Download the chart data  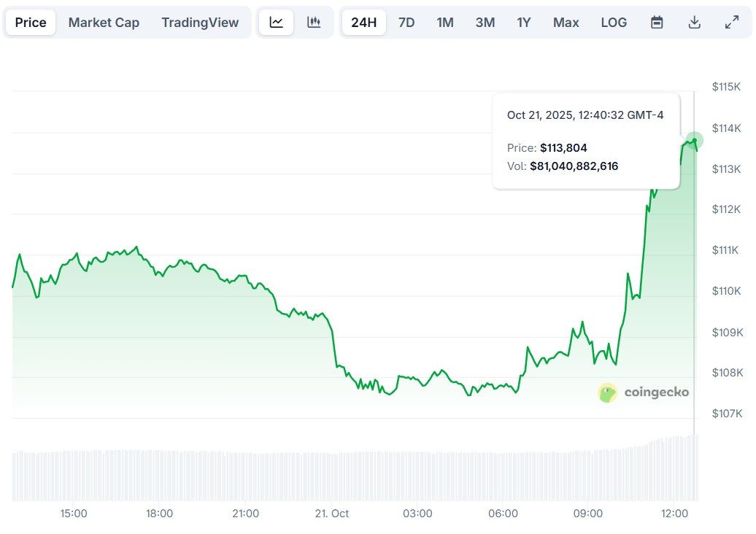pyautogui.click(x=694, y=23)
